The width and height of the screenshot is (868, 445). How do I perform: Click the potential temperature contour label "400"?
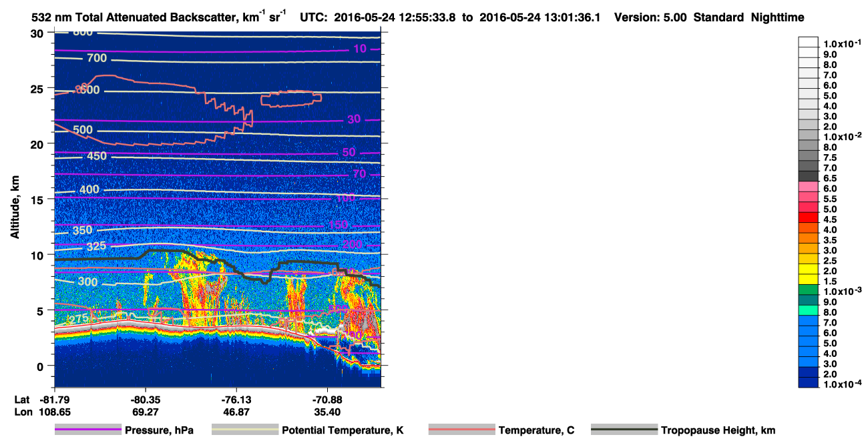point(89,189)
